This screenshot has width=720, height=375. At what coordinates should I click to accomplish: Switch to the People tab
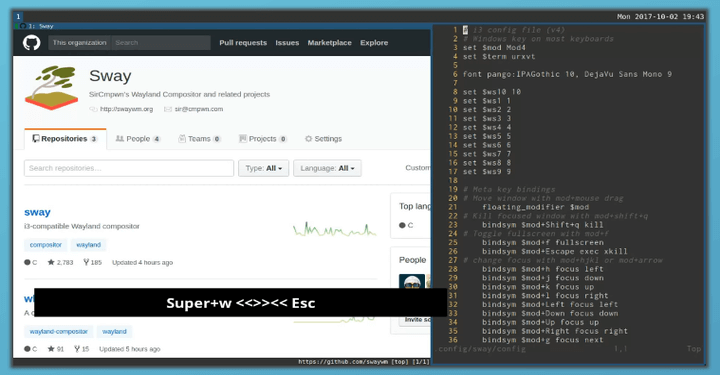[x=138, y=139]
